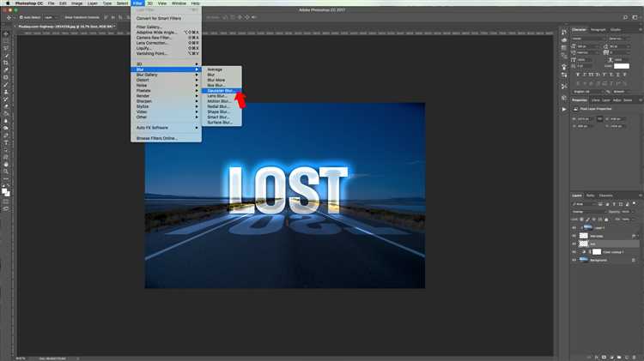Select the Eyedropper tool

click(x=6, y=70)
